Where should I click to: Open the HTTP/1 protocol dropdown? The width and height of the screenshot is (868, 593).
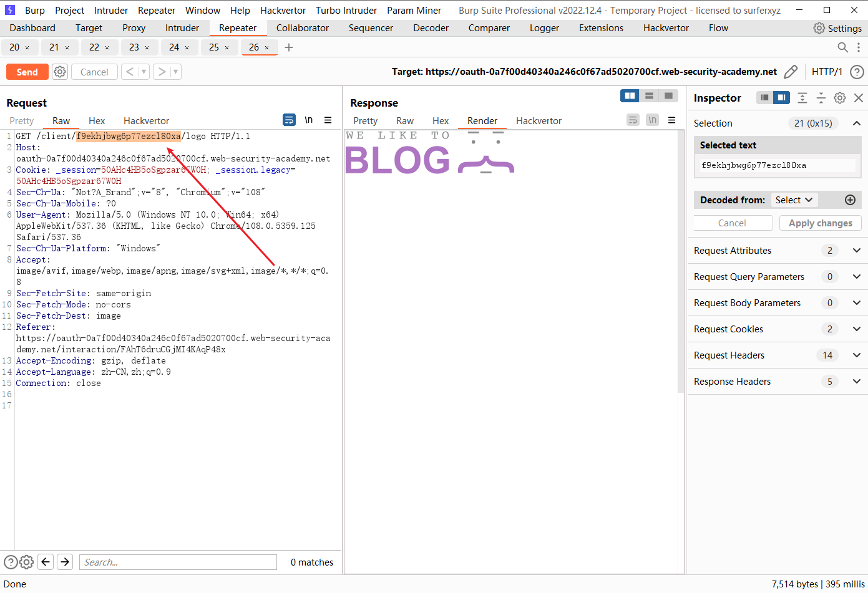827,71
